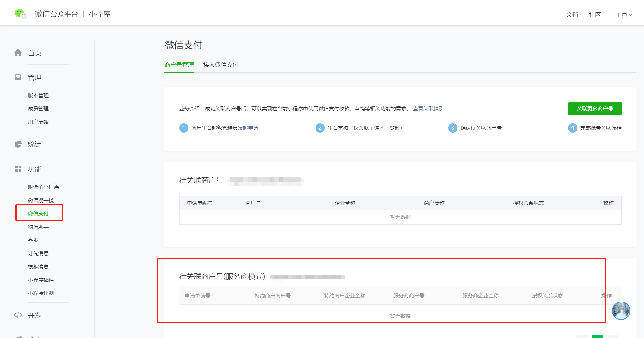Click the 申请单编号 header in service-provider table
Viewport: 644px width, 338px height.
pyautogui.click(x=198, y=296)
